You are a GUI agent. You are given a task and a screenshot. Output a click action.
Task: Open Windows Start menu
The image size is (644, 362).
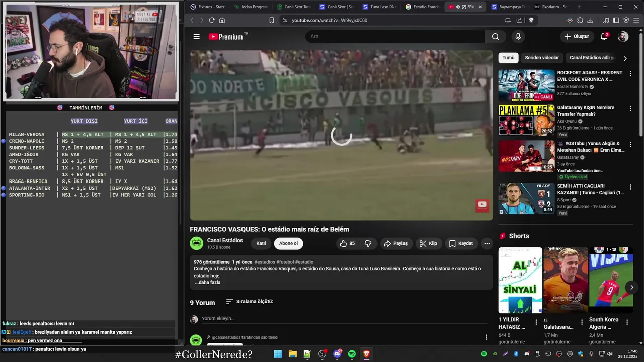(x=278, y=354)
